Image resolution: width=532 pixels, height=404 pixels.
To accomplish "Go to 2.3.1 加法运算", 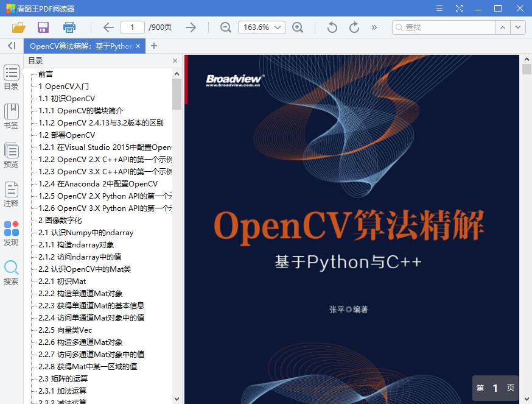I will (x=62, y=391).
